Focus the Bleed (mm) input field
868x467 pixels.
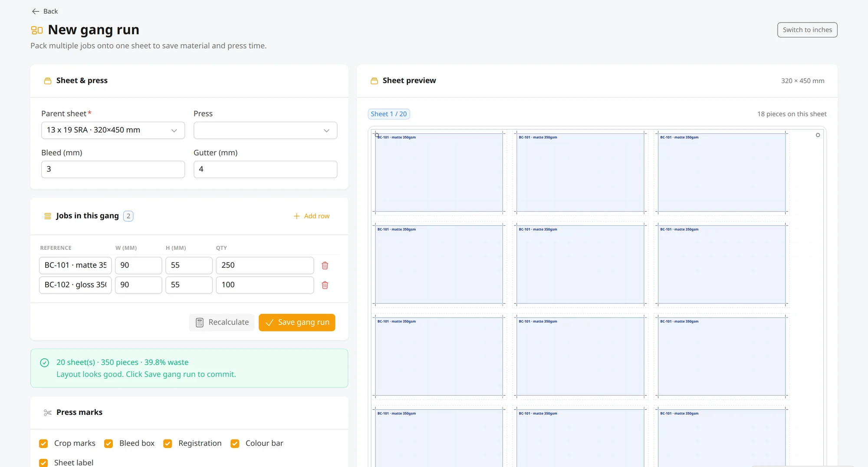pyautogui.click(x=113, y=169)
